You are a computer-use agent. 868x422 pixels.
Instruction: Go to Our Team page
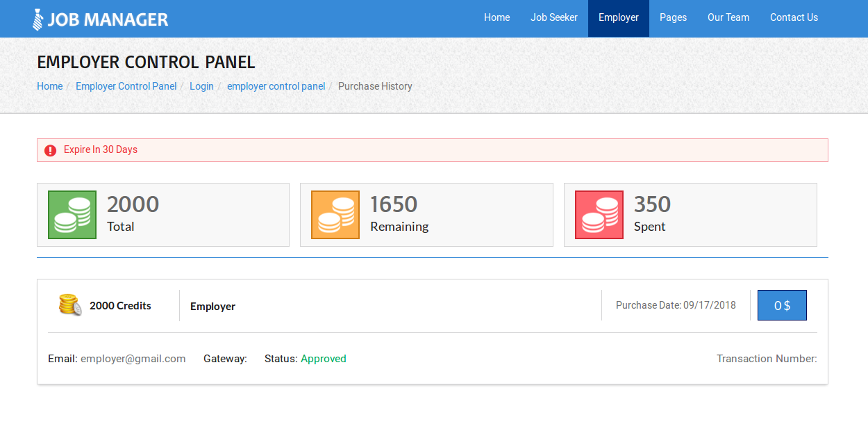728,17
